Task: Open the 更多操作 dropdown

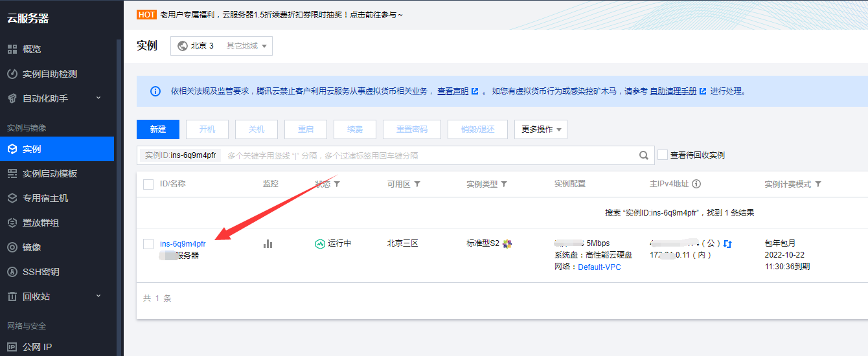Action: (541, 129)
